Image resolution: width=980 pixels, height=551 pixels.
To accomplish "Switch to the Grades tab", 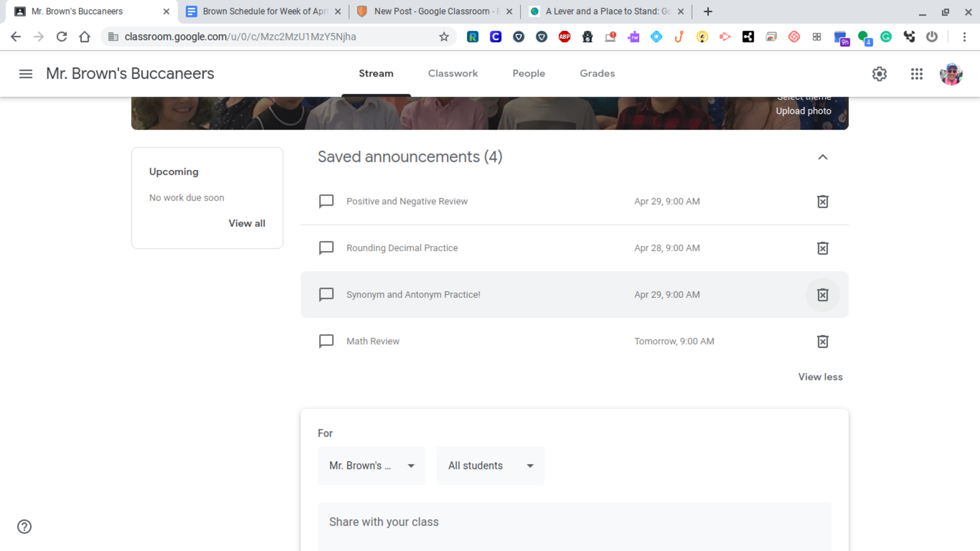I will click(x=597, y=74).
